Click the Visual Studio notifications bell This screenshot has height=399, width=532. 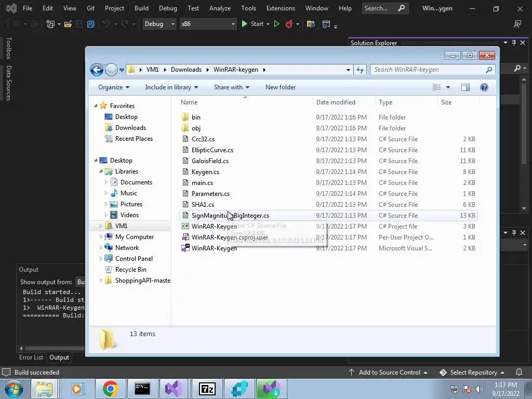[519, 372]
